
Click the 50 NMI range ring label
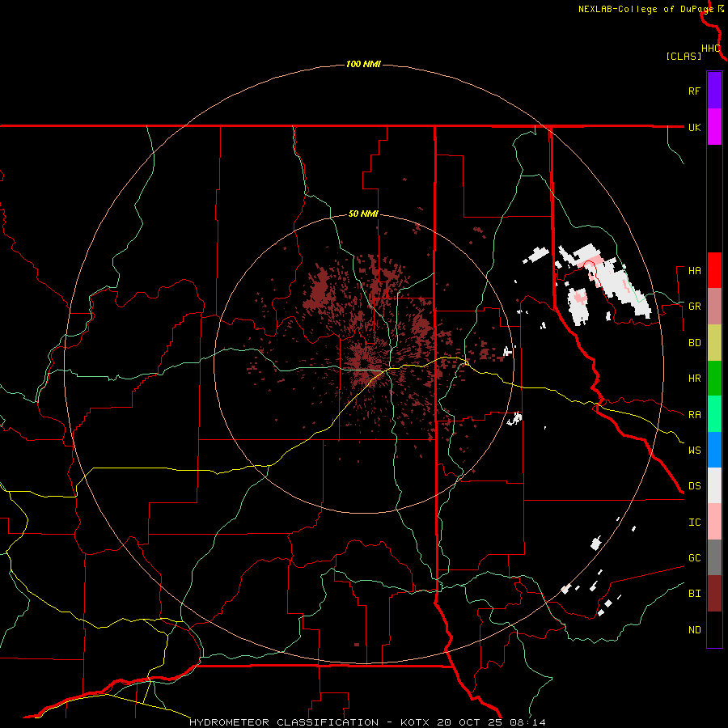[x=363, y=214]
